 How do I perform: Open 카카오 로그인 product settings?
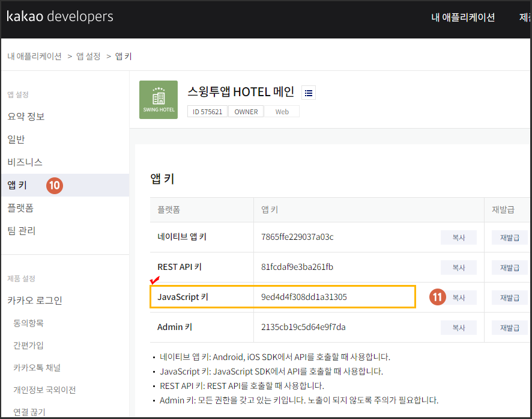tap(35, 301)
